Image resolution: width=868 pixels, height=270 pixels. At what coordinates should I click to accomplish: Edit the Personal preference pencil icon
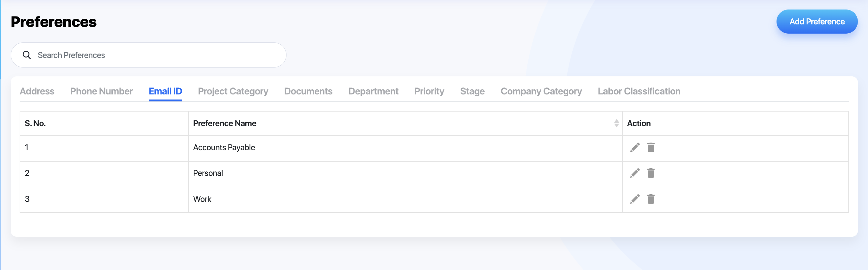click(x=635, y=173)
